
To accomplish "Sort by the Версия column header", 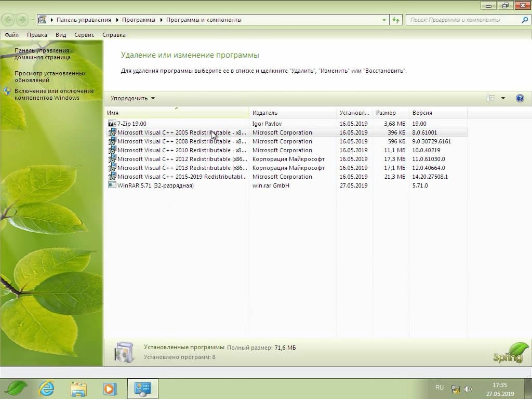I will [x=438, y=113].
